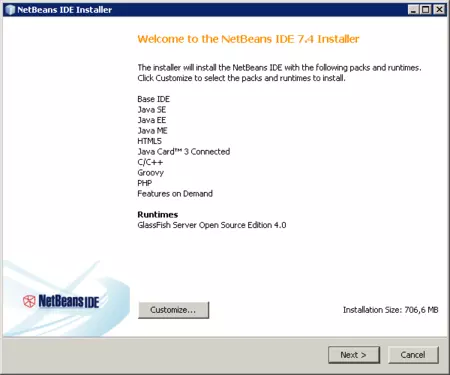Click the orange Welcome heading
The image size is (450, 375).
tap(248, 39)
